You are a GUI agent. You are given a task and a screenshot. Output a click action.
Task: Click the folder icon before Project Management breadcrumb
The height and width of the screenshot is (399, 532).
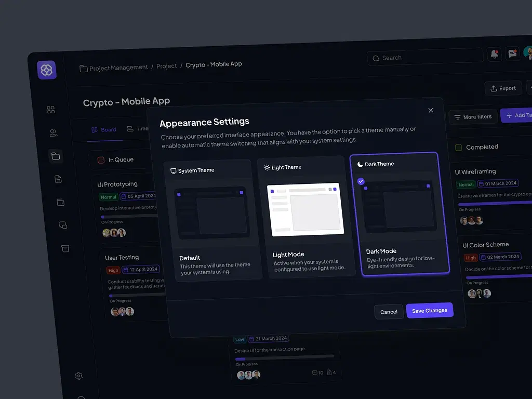(x=84, y=69)
